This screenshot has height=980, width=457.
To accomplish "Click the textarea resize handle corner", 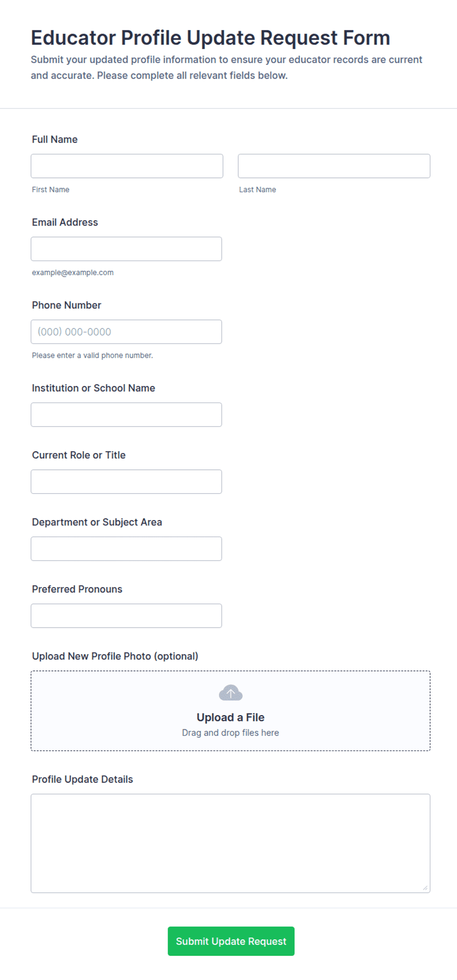I will (425, 888).
